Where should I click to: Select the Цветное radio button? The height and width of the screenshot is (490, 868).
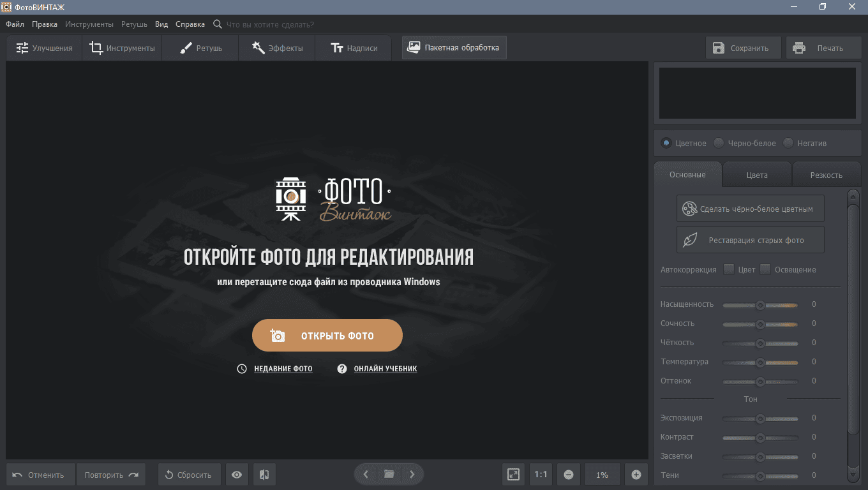pos(666,143)
